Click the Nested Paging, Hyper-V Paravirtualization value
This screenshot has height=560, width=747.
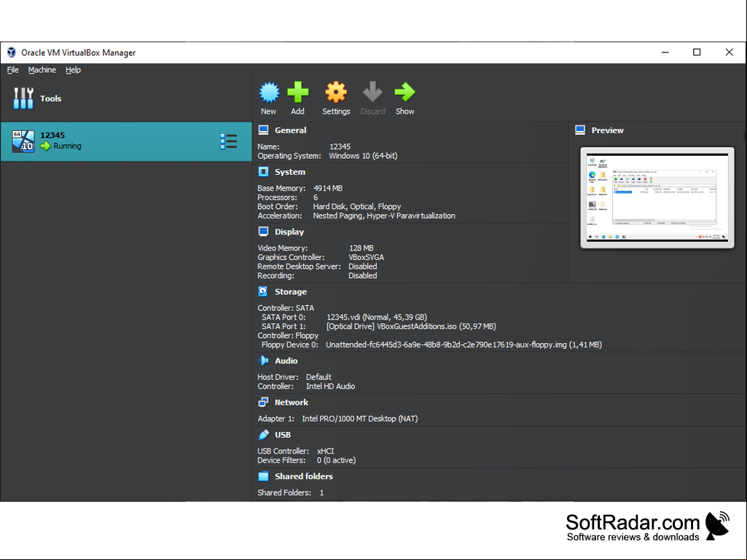(x=384, y=216)
